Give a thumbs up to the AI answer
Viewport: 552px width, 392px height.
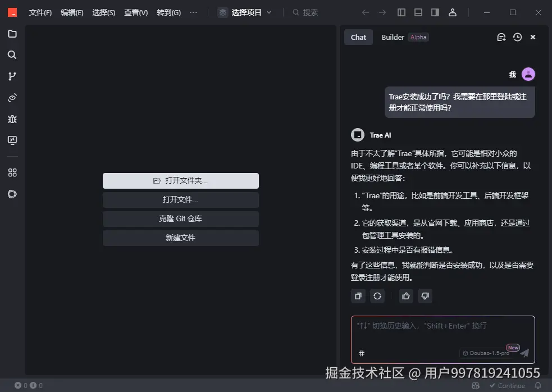click(x=405, y=296)
